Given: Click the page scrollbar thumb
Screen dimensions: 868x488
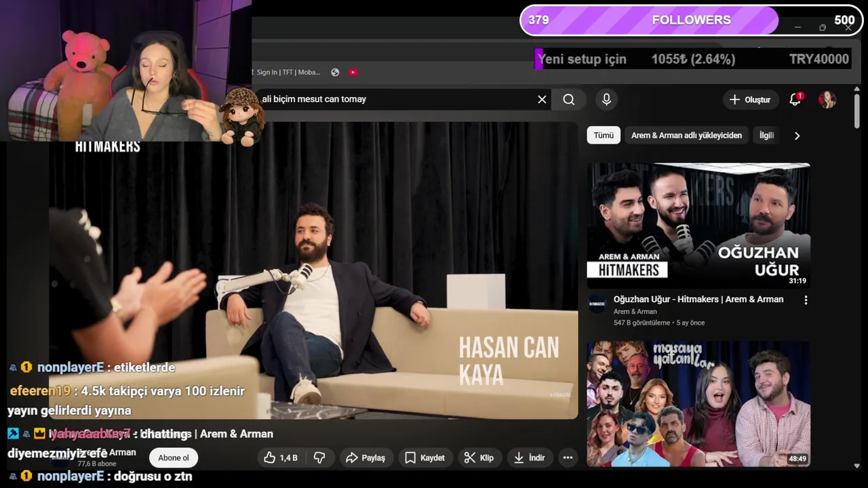Looking at the screenshot, I should 857,110.
